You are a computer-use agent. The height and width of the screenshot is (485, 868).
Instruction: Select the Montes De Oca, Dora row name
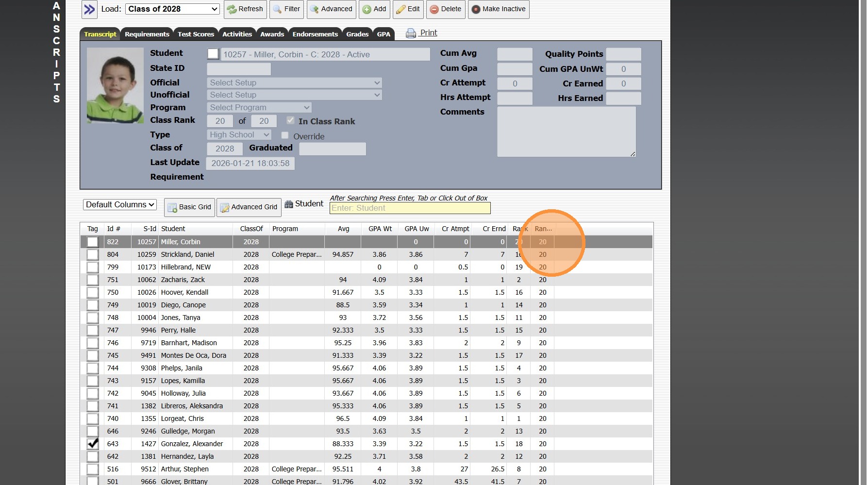coord(194,355)
